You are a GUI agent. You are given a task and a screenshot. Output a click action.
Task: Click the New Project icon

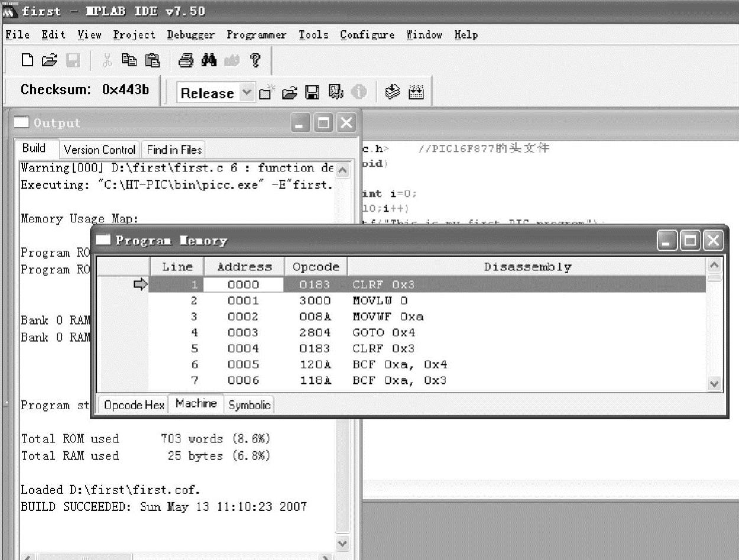coord(267,92)
